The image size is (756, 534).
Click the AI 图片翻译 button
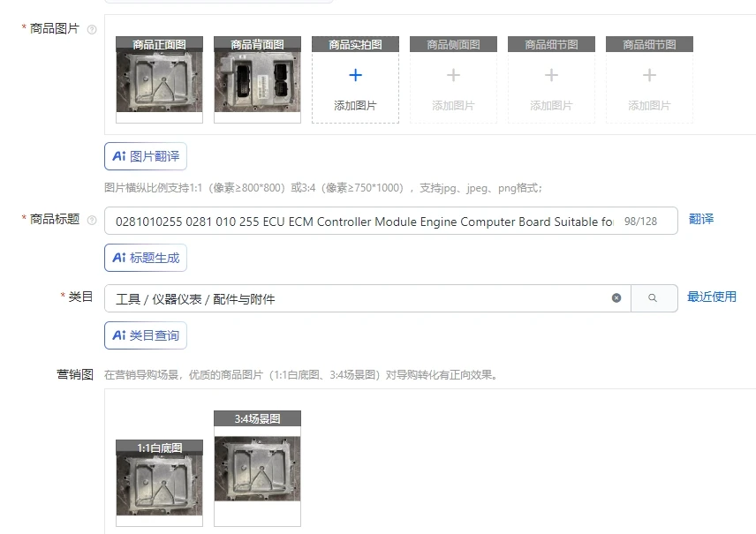tap(146, 156)
